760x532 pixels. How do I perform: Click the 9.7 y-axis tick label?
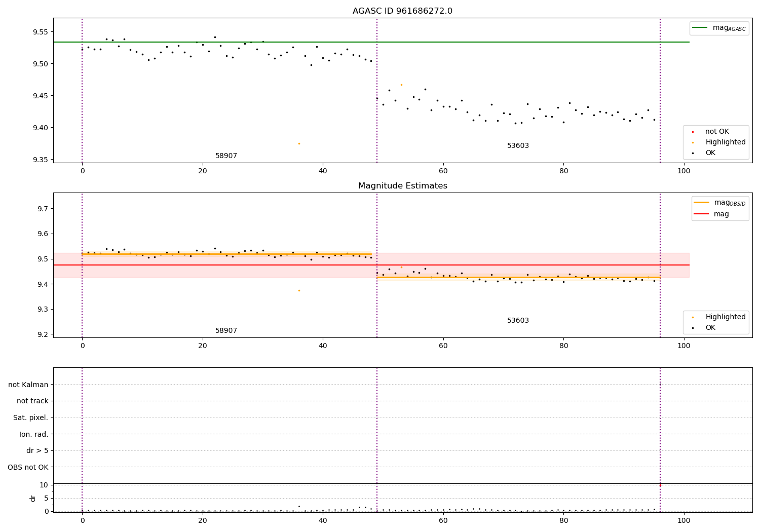point(42,209)
